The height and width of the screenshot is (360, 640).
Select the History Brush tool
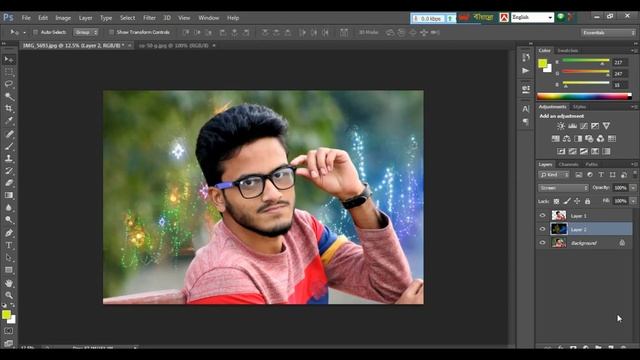point(9,171)
